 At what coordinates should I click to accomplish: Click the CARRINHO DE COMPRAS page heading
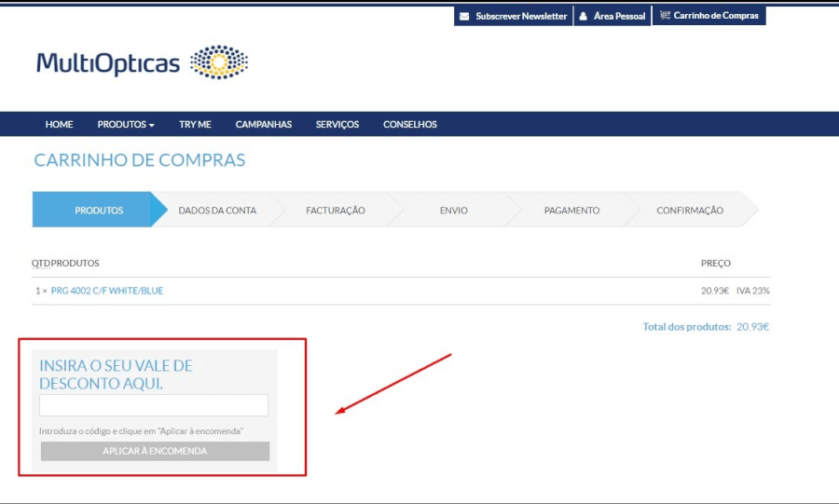(x=140, y=160)
